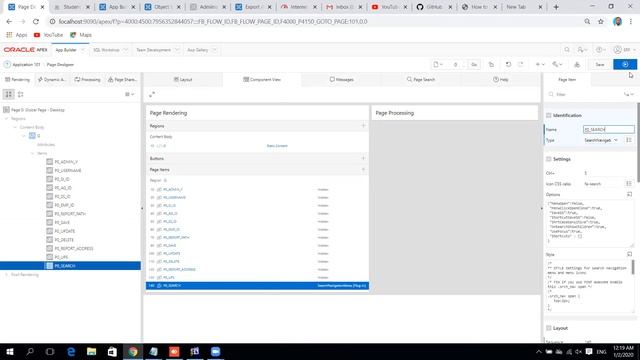Toggle Group by Component Type in tree toolbar

9,94
